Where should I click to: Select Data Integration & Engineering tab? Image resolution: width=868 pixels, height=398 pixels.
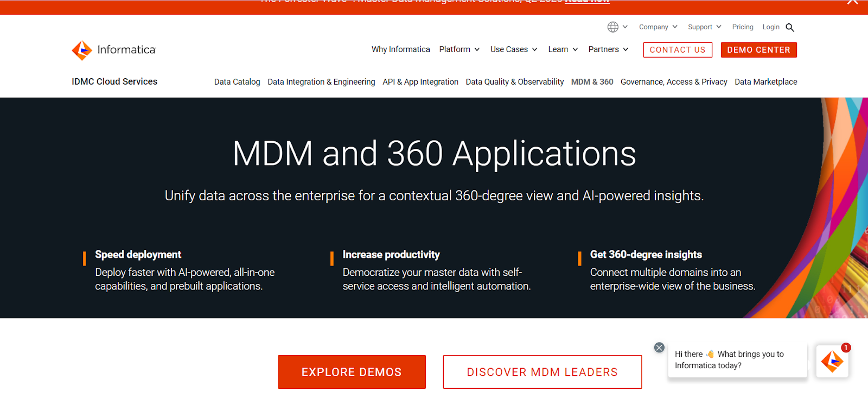tap(321, 82)
